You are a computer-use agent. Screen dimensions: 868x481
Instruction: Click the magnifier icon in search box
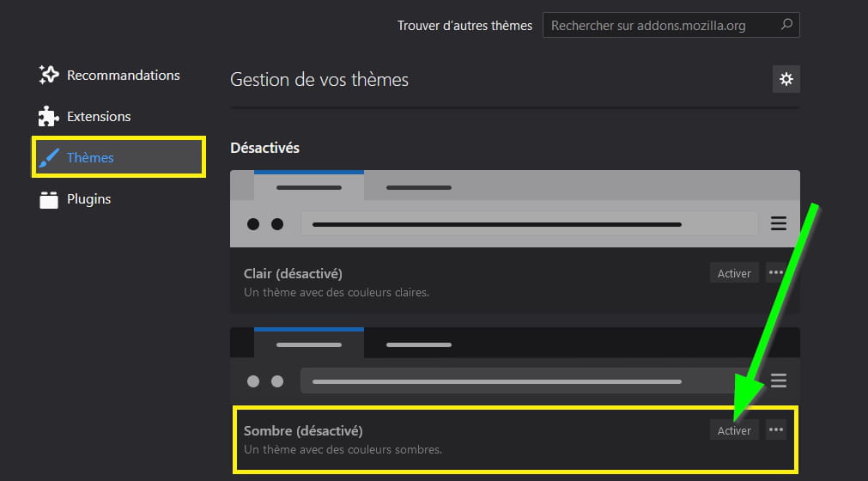[x=786, y=25]
